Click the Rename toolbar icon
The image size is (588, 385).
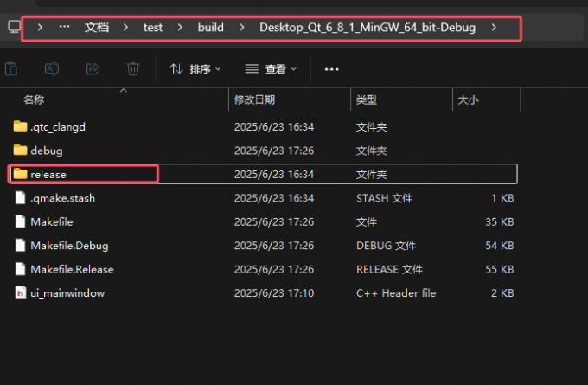52,68
